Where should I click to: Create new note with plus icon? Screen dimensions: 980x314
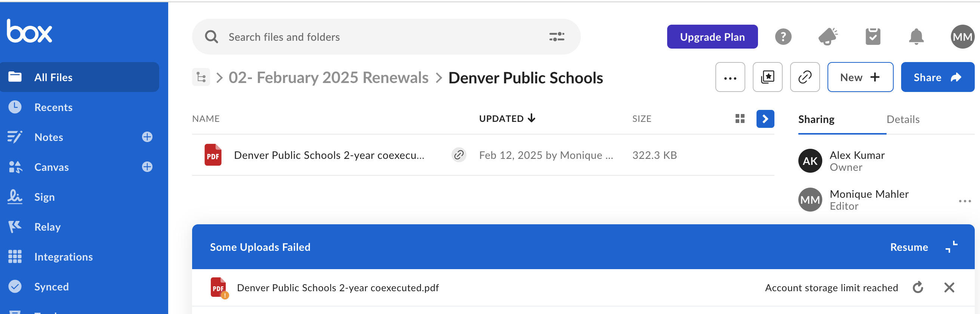[x=147, y=137]
